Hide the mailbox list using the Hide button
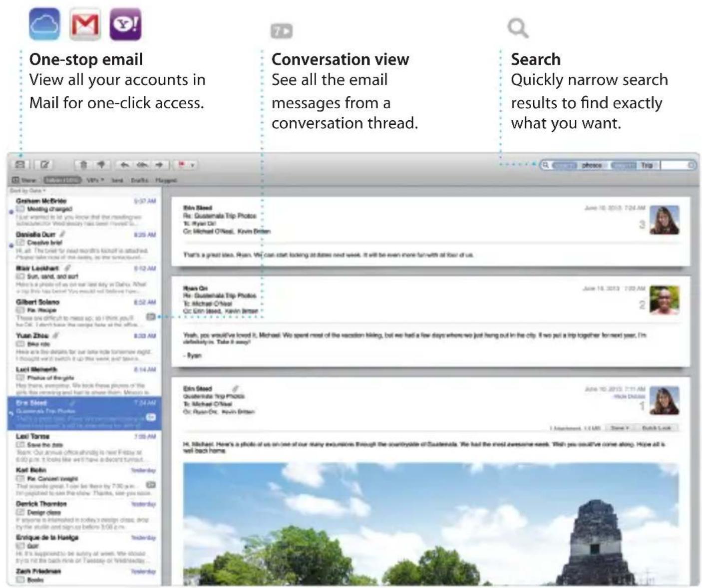 [24, 180]
